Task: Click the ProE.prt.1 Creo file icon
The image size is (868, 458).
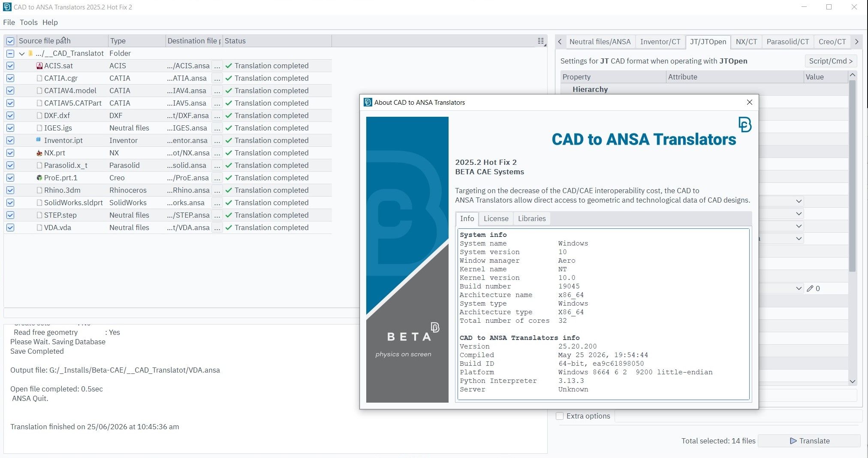Action: tap(39, 178)
